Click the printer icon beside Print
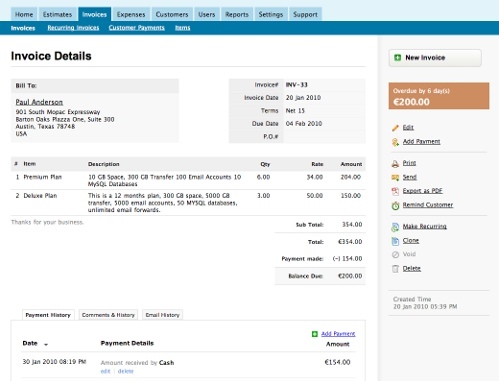Image resolution: width=499 pixels, height=381 pixels. (395, 163)
